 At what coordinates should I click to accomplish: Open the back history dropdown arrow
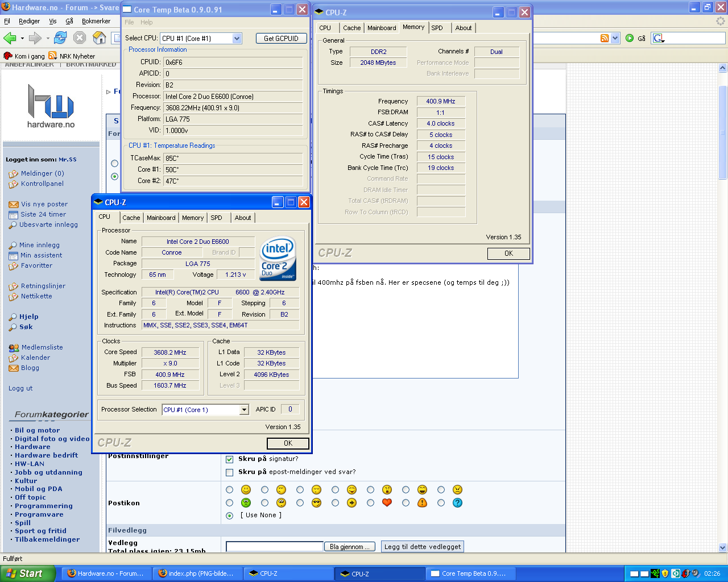coord(22,39)
